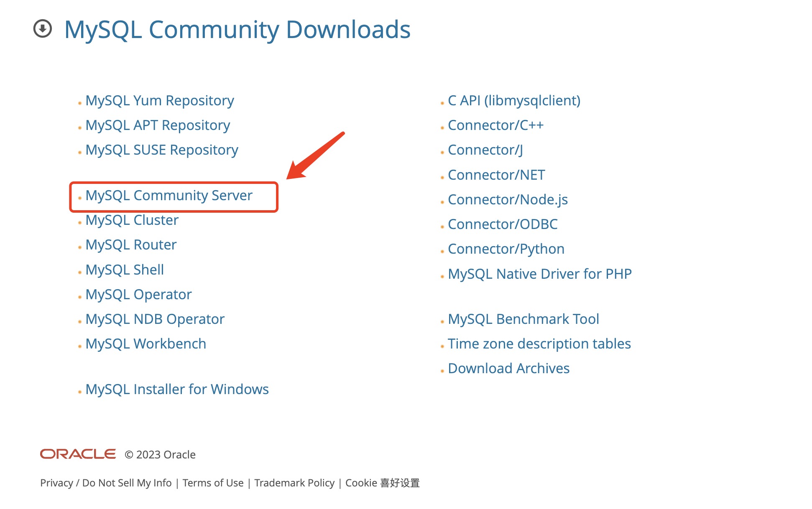Open Download Archives link

tap(508, 369)
